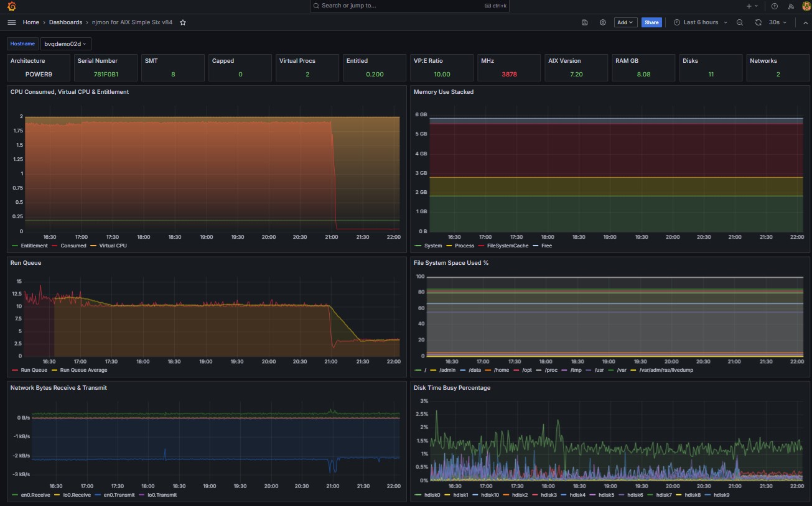
Task: Click the Grafana logo icon
Action: [11, 6]
